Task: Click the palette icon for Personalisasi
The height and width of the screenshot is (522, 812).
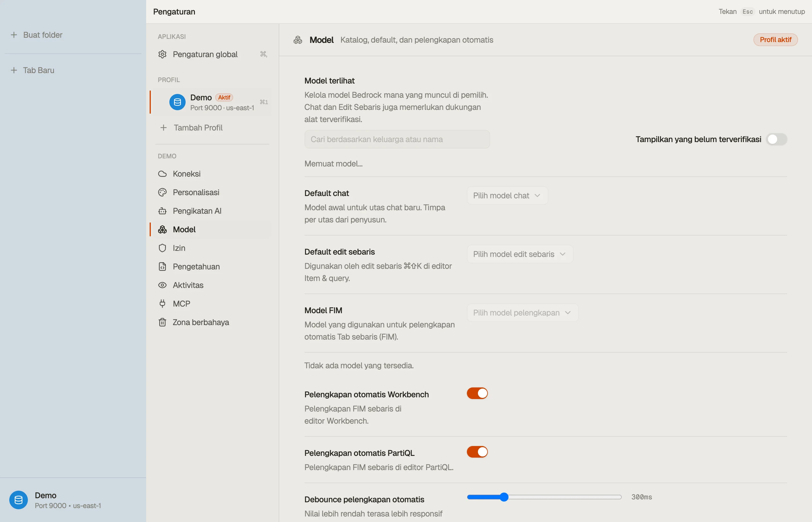Action: point(162,193)
